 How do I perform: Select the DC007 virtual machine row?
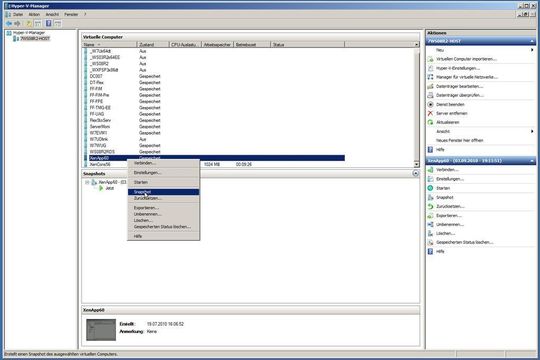[214, 76]
